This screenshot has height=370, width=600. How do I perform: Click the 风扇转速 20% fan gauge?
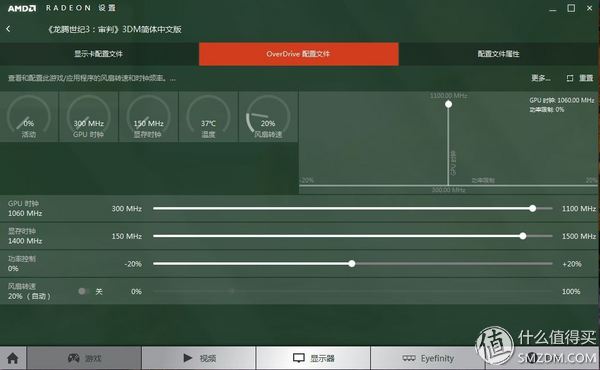pos(268,117)
